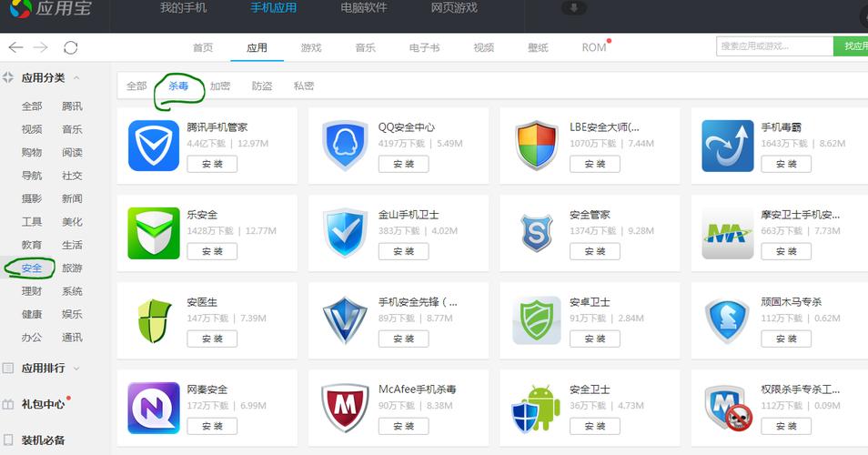This screenshot has width=868, height=455.
Task: Install 金山手机卫士
Action: 404,251
